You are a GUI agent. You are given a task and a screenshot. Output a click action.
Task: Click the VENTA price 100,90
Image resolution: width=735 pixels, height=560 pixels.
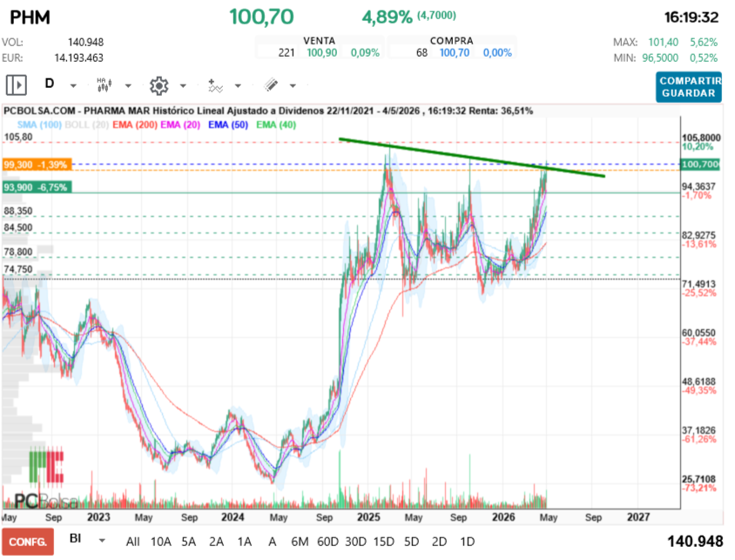tap(321, 52)
